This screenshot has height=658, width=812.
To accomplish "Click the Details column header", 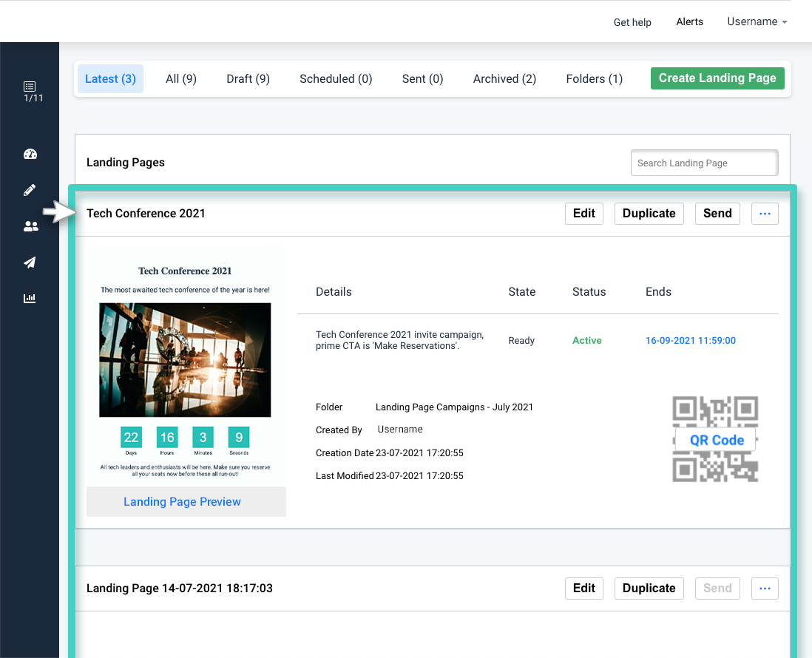I will pyautogui.click(x=334, y=292).
